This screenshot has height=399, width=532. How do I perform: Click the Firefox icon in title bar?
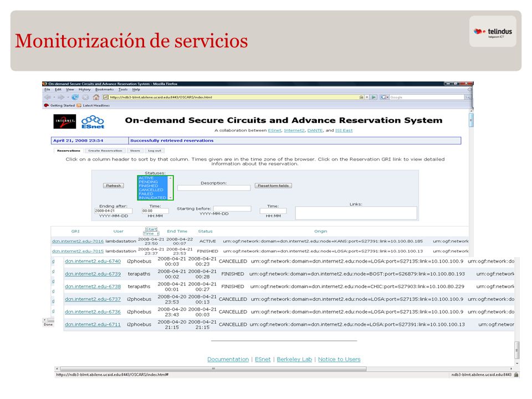[45, 84]
